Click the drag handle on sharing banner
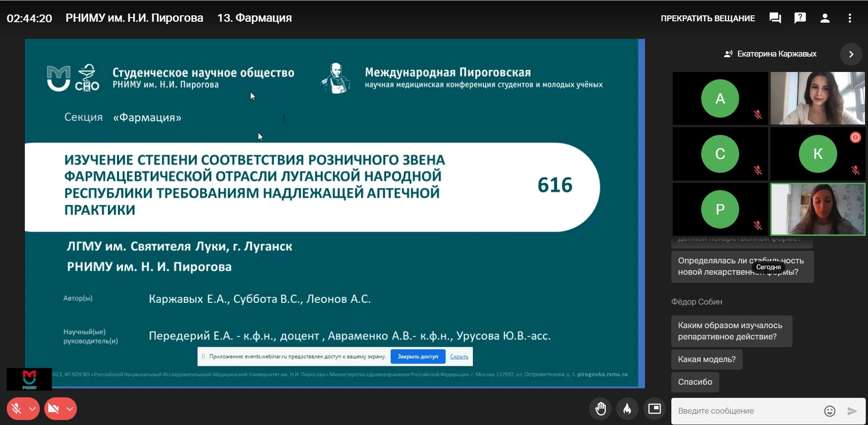868x425 pixels. click(203, 357)
